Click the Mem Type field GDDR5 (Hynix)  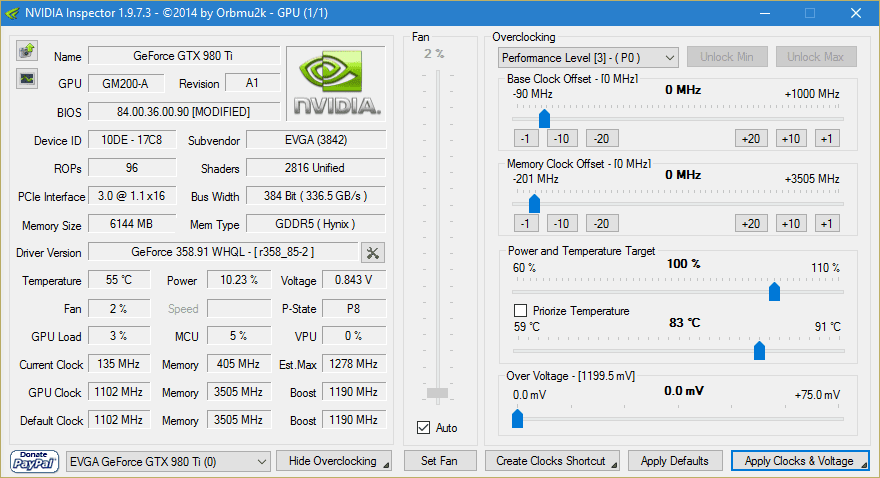316,224
